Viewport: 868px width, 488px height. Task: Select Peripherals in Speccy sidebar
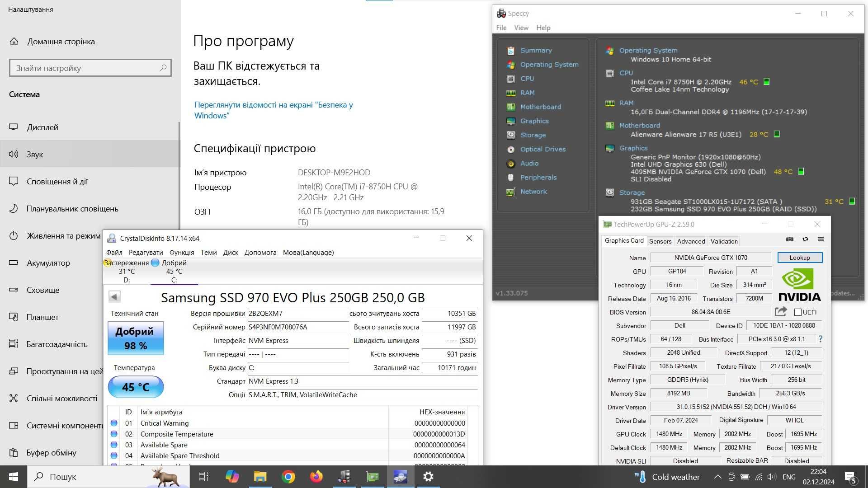click(x=538, y=177)
